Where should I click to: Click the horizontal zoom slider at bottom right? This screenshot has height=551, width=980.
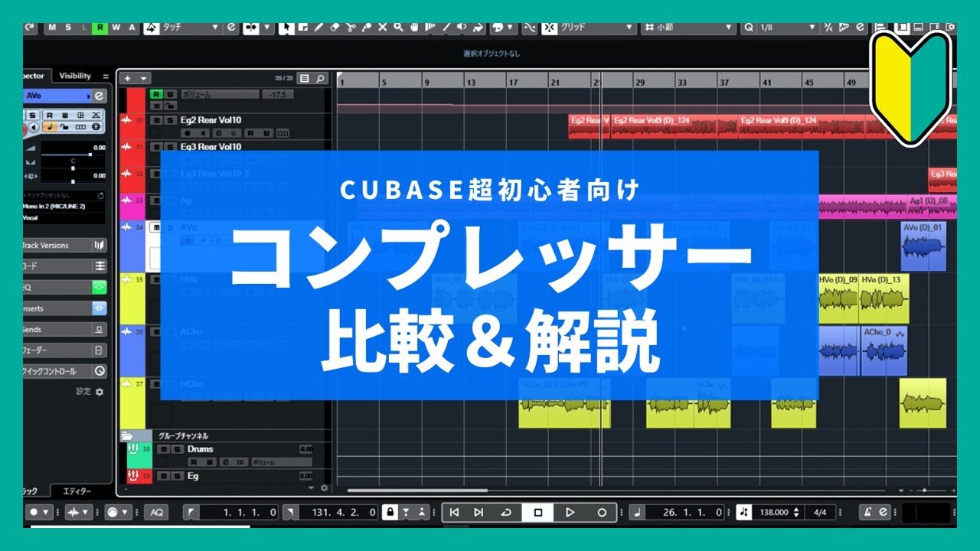[x=924, y=490]
